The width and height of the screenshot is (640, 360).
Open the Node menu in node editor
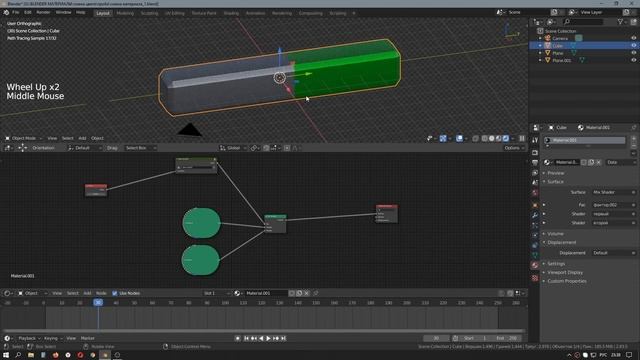point(101,293)
